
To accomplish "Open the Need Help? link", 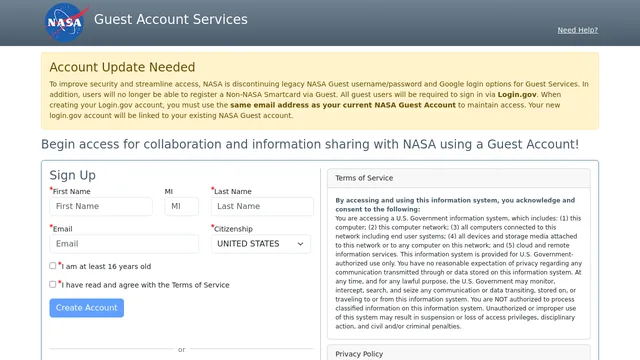I will (x=578, y=30).
